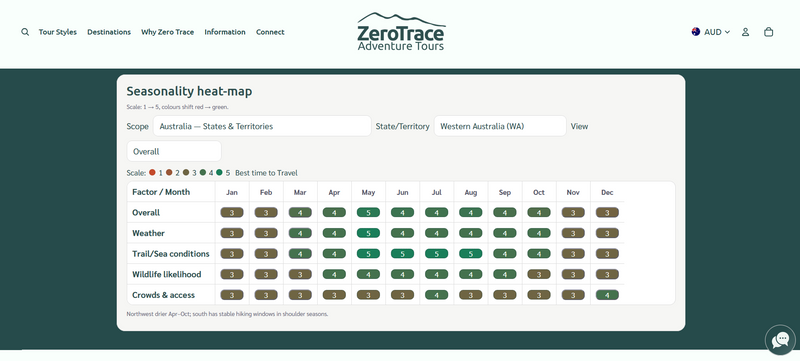Click the Wildlife likelihood Apr score 4
This screenshot has width=800, height=361.
click(x=334, y=274)
